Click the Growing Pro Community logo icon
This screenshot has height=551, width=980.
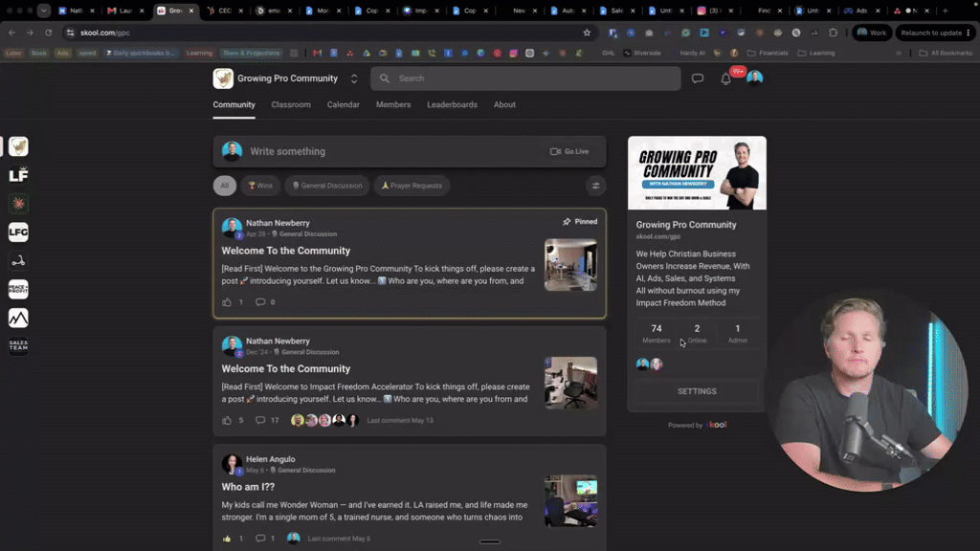[223, 78]
